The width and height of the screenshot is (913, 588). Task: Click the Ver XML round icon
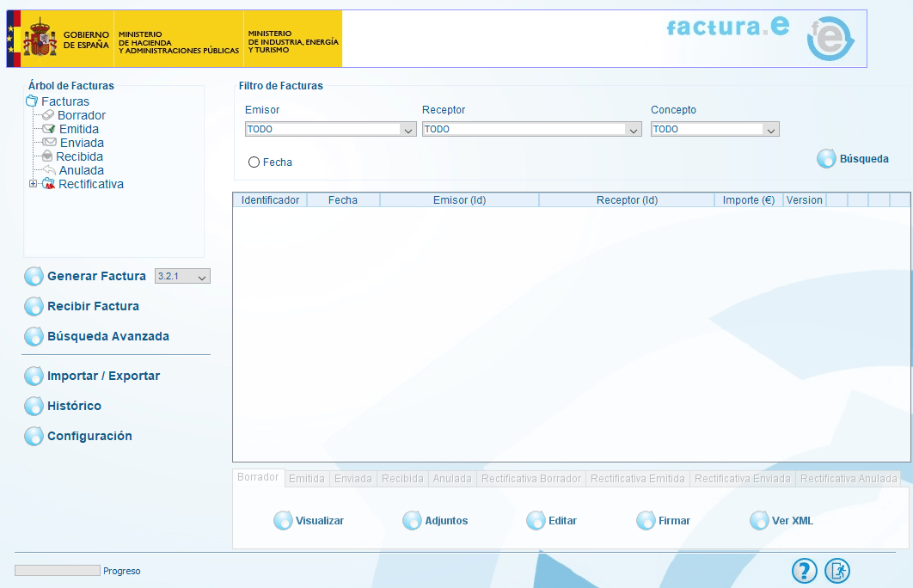pyautogui.click(x=759, y=520)
